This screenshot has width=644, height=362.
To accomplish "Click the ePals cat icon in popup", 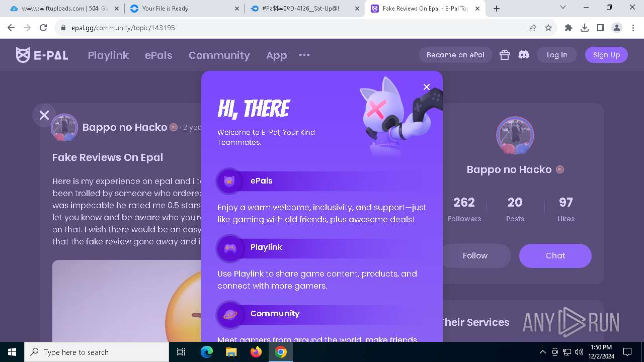I will click(229, 181).
